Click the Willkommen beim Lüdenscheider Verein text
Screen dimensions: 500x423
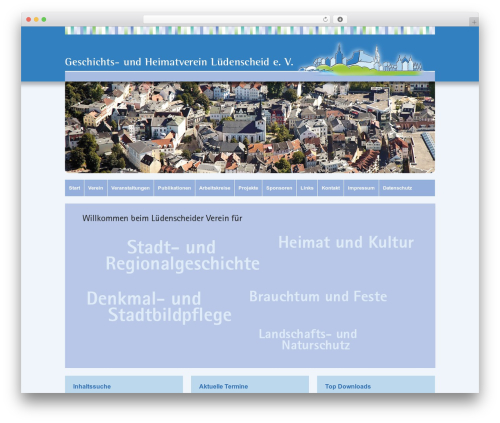pyautogui.click(x=162, y=218)
